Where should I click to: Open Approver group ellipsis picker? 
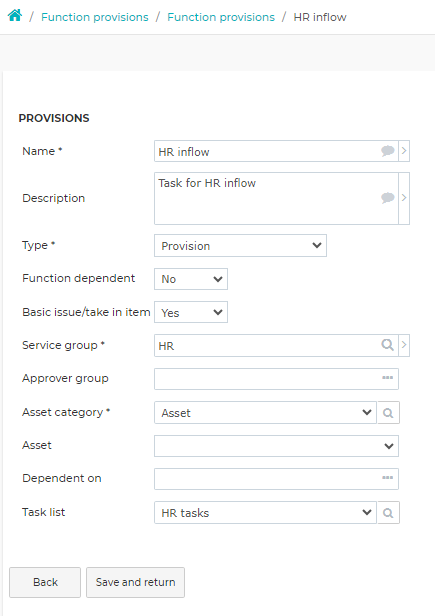click(x=387, y=378)
